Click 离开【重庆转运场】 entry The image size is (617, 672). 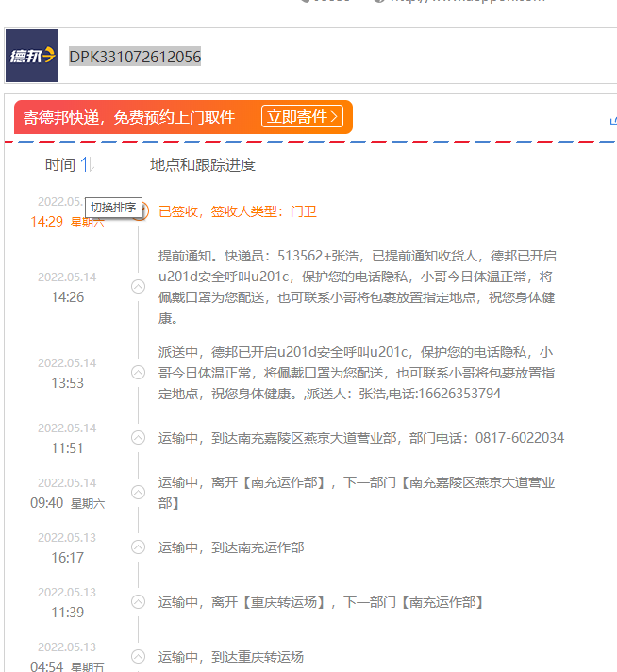pos(321,602)
